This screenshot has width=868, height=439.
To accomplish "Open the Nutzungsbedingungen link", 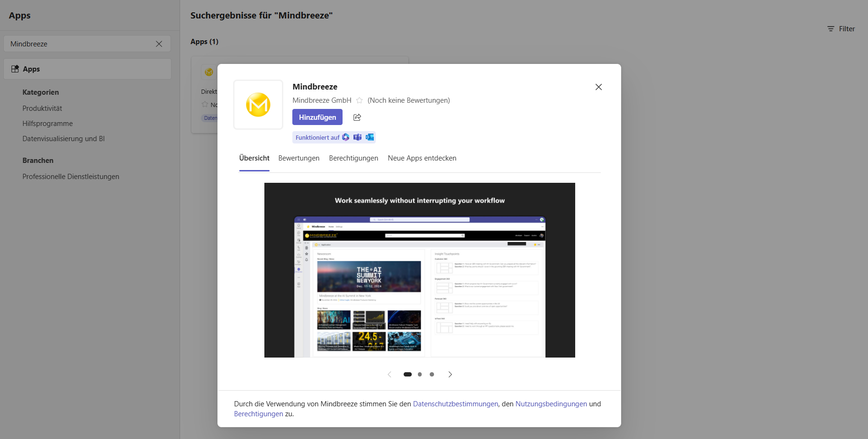I will point(551,404).
